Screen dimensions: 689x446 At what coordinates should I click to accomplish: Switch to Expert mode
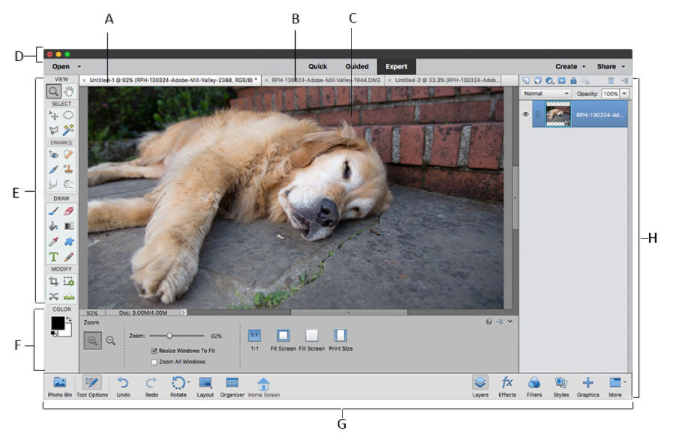click(x=396, y=67)
